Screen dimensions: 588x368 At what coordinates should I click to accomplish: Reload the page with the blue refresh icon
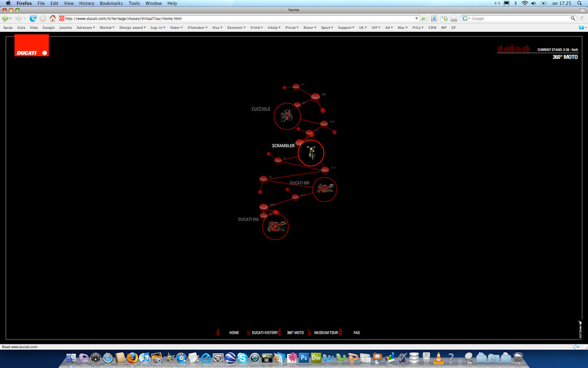click(x=33, y=19)
